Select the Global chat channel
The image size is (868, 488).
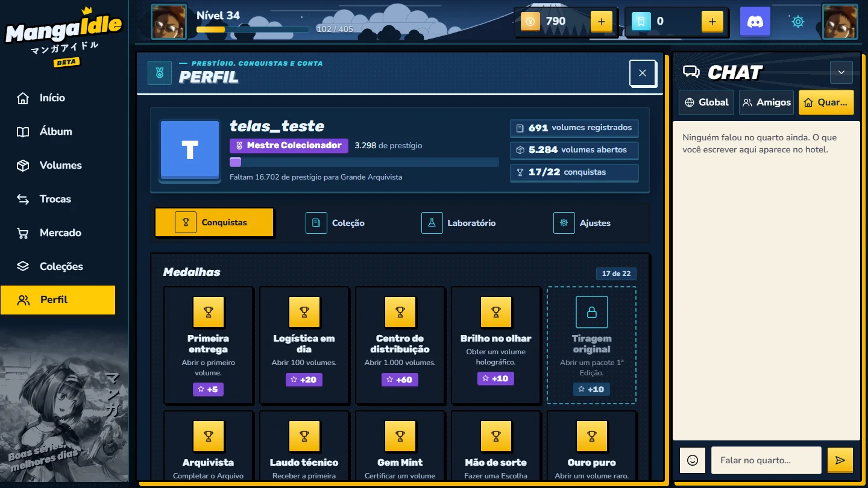pos(706,102)
